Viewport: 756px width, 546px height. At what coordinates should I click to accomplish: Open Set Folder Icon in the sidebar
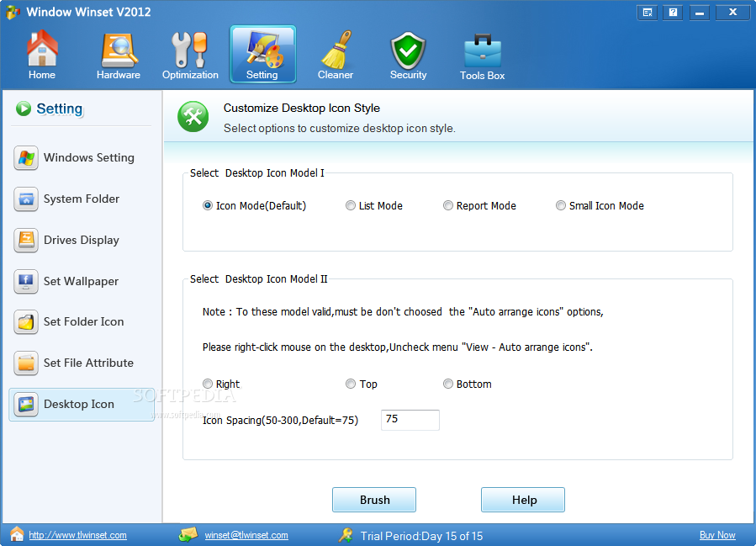tap(82, 321)
